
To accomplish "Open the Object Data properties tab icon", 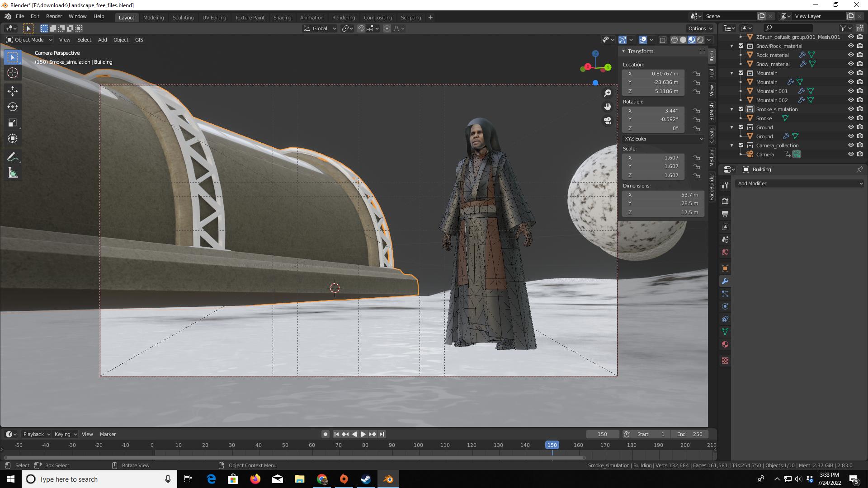I will click(x=725, y=332).
